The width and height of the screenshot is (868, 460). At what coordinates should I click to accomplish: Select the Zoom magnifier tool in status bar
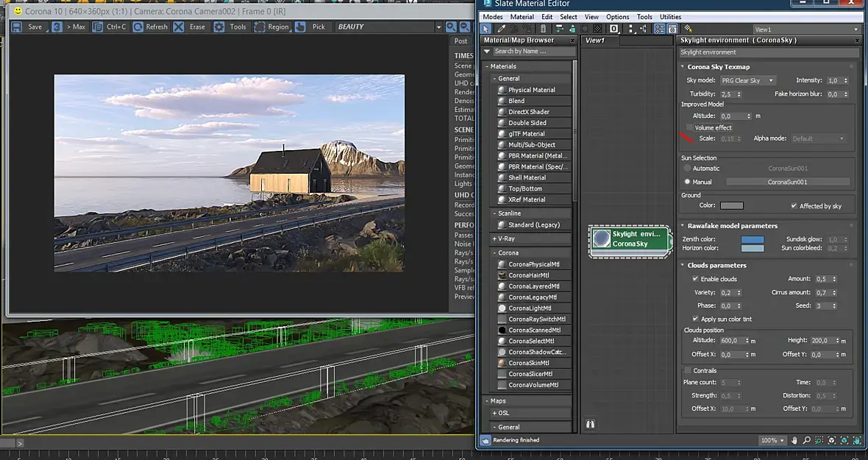pos(806,440)
